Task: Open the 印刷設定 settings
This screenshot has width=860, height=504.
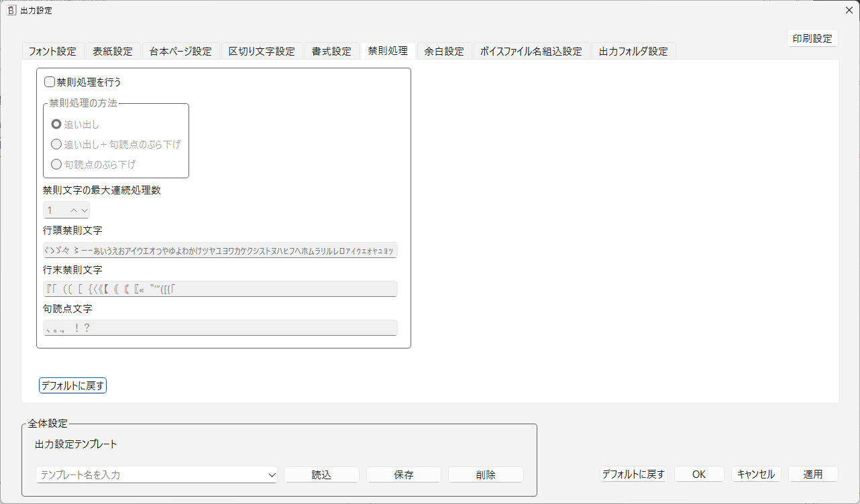Action: (812, 38)
